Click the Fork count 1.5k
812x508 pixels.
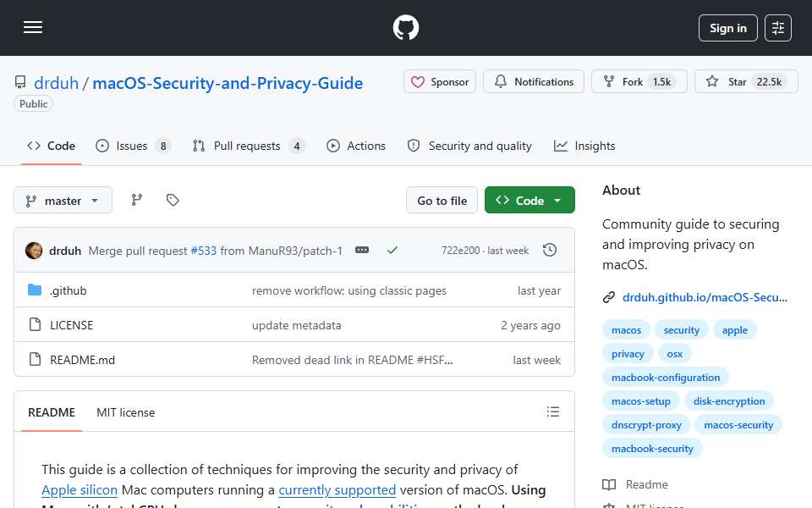coord(661,82)
